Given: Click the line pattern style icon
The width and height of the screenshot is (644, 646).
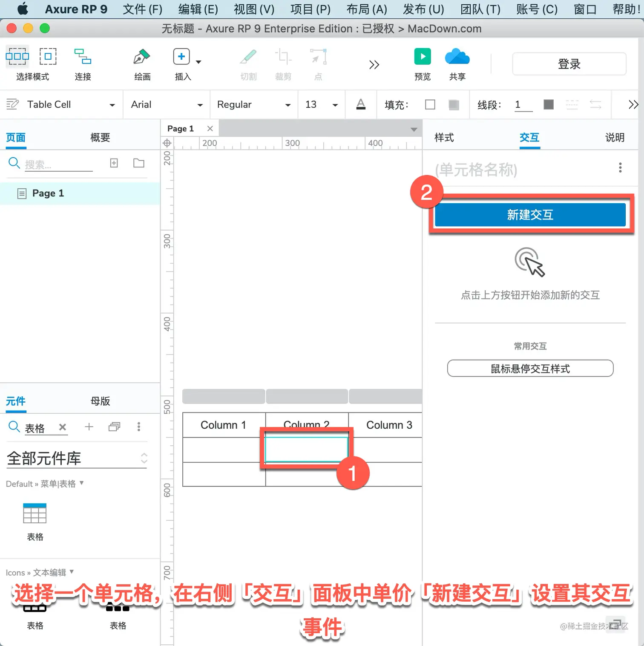Looking at the screenshot, I should coord(572,104).
